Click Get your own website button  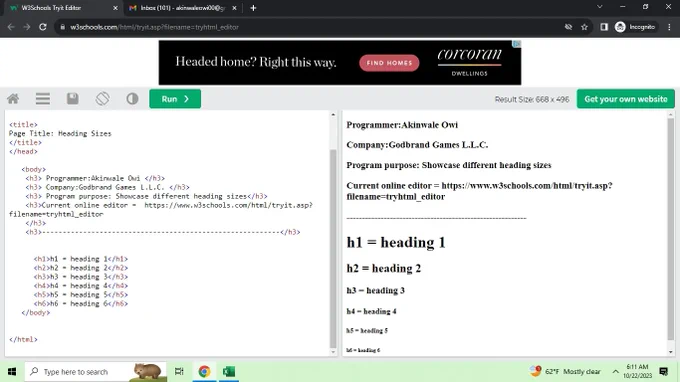tap(625, 99)
